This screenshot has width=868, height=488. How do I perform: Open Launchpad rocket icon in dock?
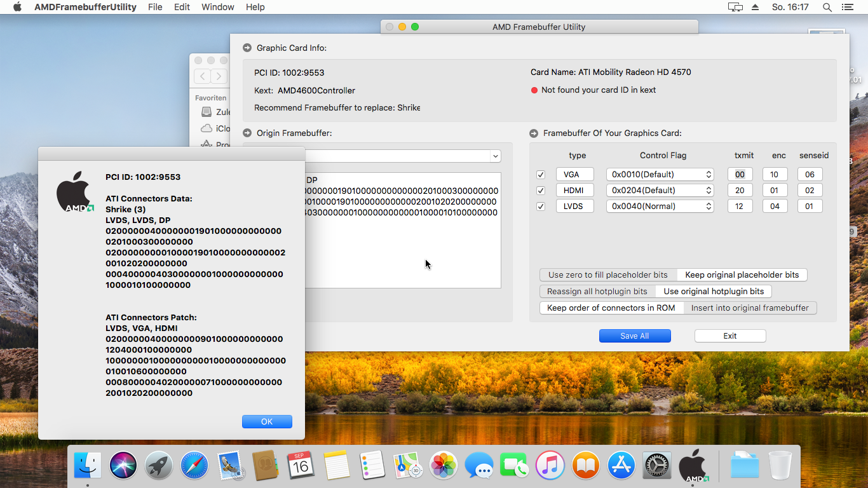(159, 465)
